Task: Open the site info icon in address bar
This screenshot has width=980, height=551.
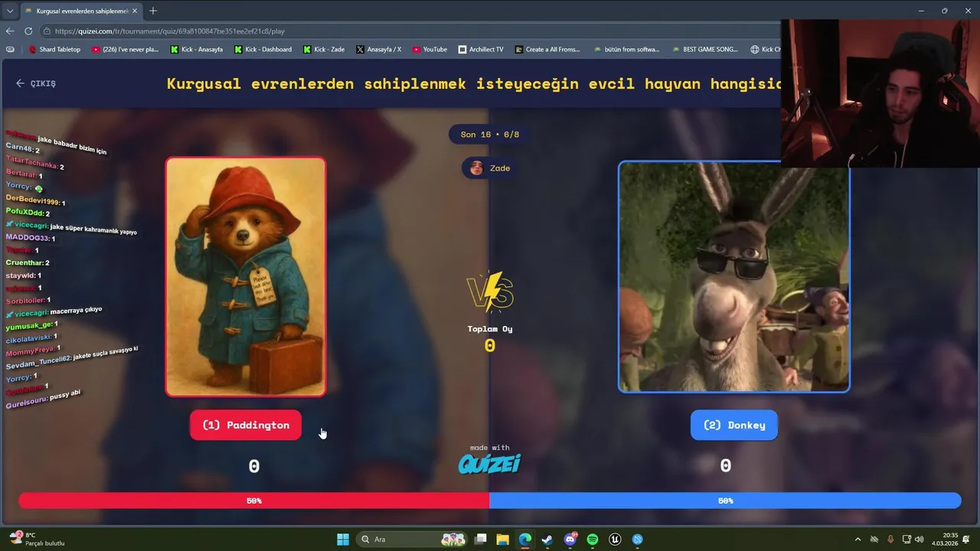Action: pos(47,31)
